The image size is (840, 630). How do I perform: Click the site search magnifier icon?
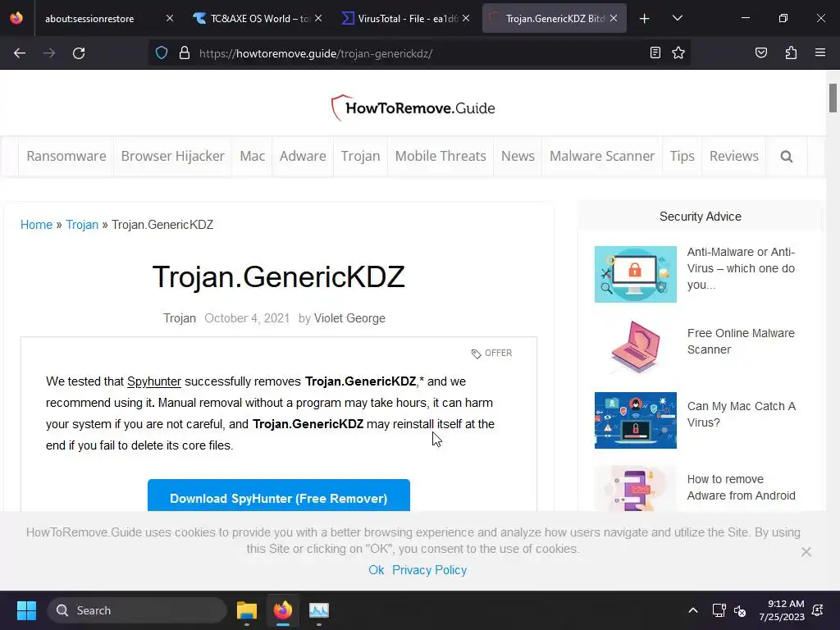point(786,157)
